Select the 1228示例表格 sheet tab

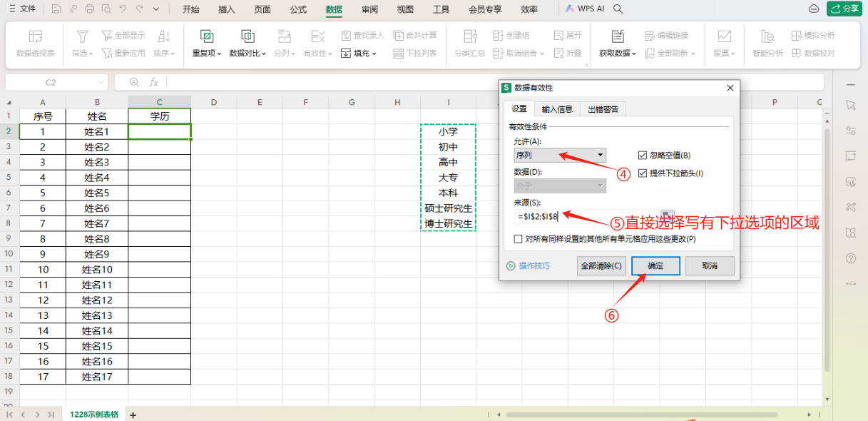(x=94, y=414)
